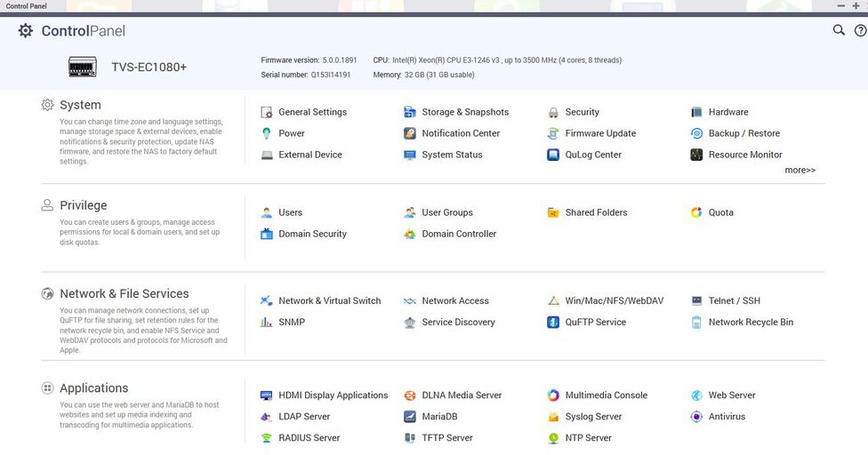Click the Resource Monitor icon
868x455 pixels.
(697, 156)
